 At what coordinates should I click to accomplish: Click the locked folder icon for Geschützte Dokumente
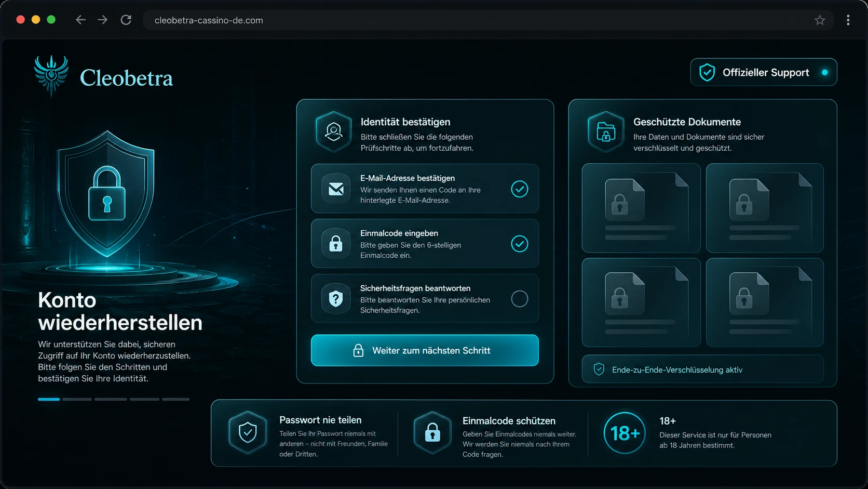pos(606,131)
